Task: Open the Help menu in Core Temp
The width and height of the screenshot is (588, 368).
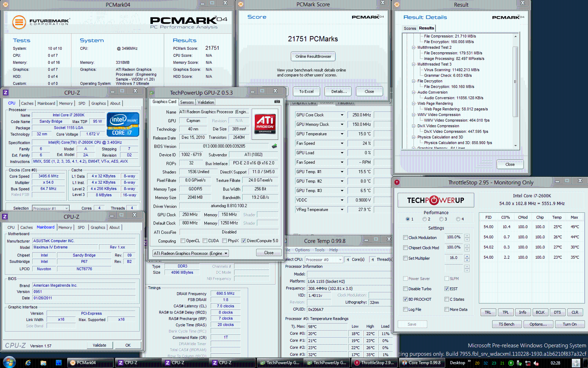Action: 334,250
